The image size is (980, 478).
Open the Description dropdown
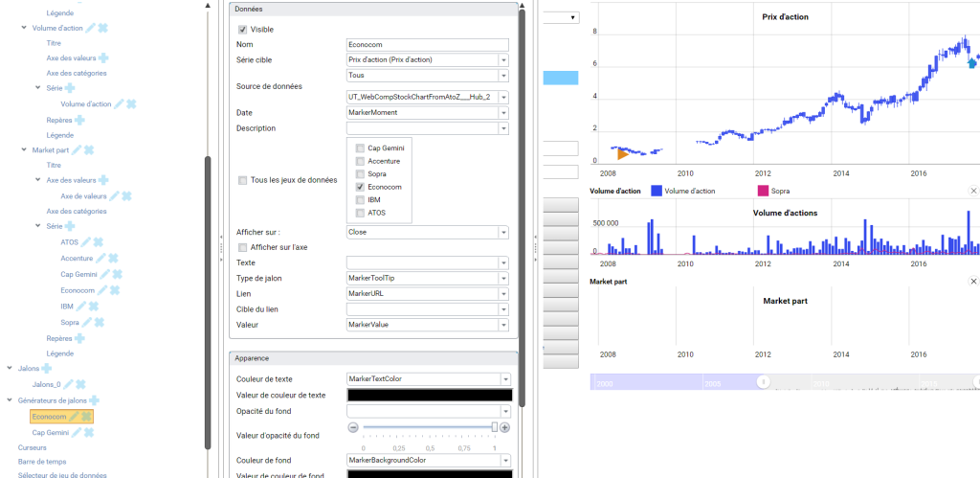point(503,128)
